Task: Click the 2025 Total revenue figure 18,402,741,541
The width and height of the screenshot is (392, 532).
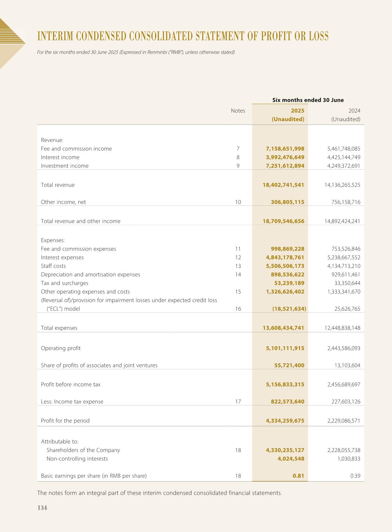Action: pyautogui.click(x=283, y=185)
